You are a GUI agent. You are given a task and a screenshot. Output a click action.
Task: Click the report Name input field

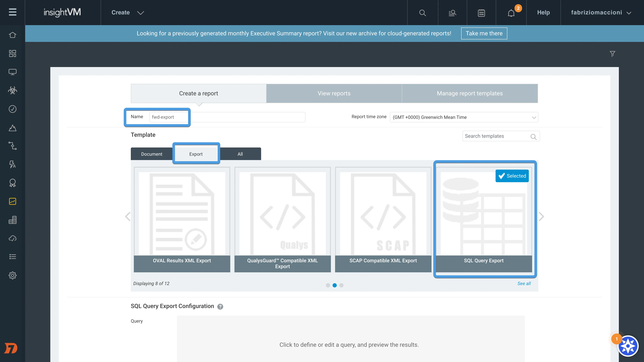227,117
